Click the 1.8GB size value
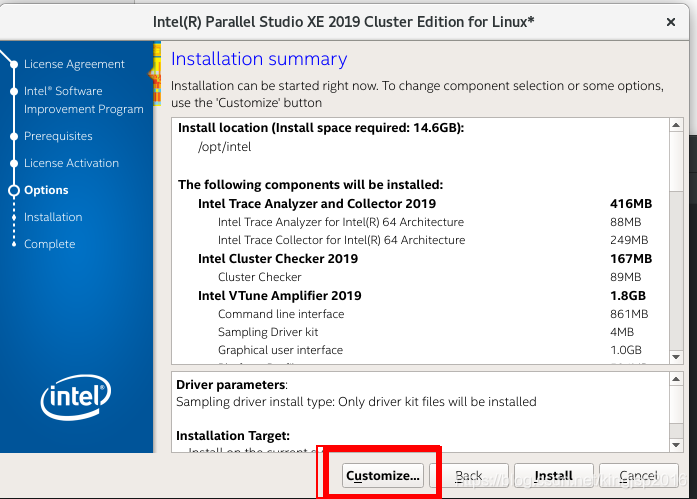The height and width of the screenshot is (499, 697). point(628,295)
